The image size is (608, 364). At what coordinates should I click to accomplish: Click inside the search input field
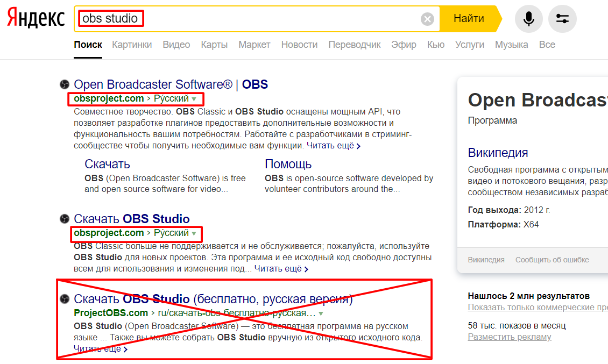(242, 18)
